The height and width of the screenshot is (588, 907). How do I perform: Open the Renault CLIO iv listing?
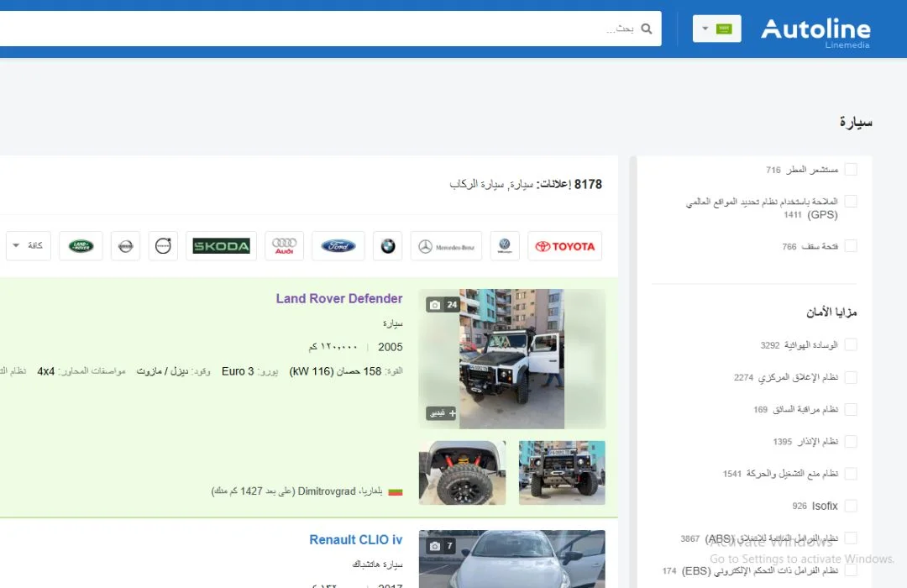[x=355, y=539]
